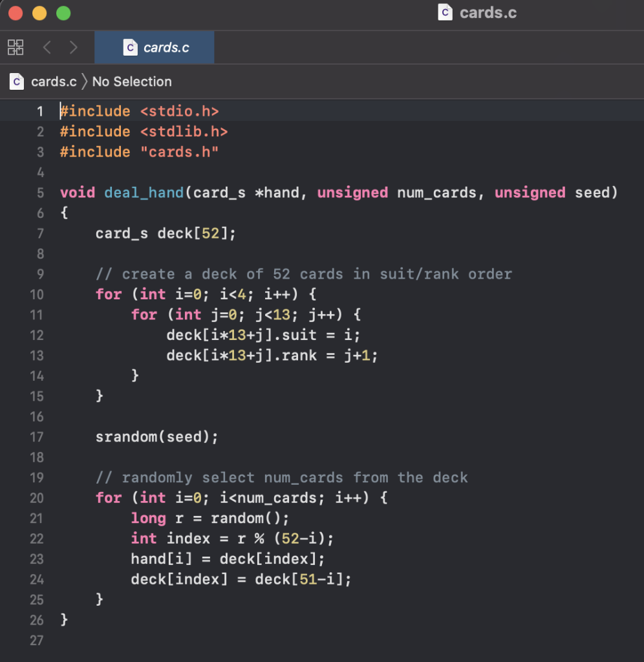Click the .suit assignment on line 12

(263, 336)
